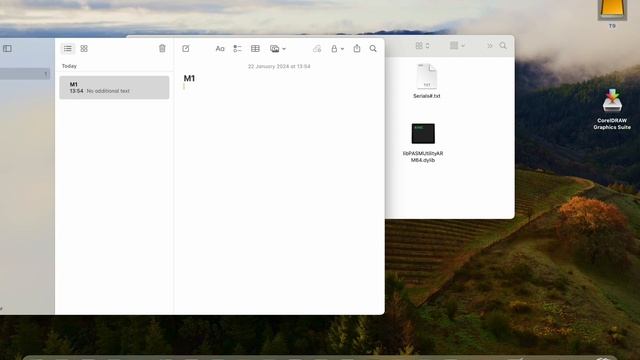Expand Finder toolbar overflow chevrons

click(490, 46)
